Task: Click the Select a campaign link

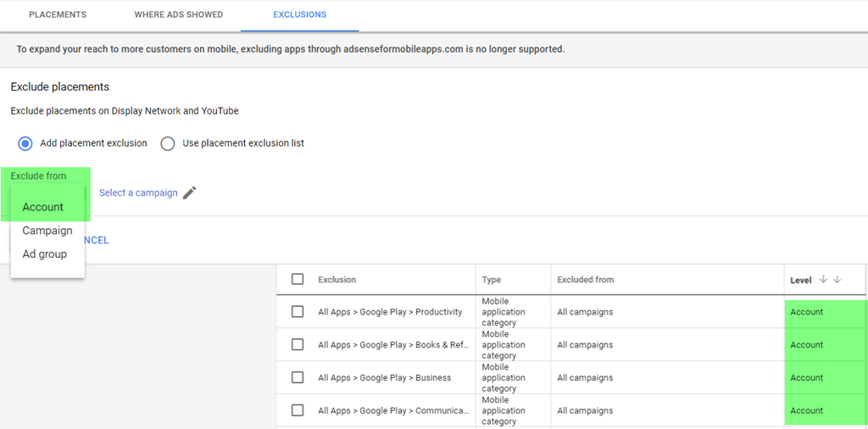Action: 138,192
